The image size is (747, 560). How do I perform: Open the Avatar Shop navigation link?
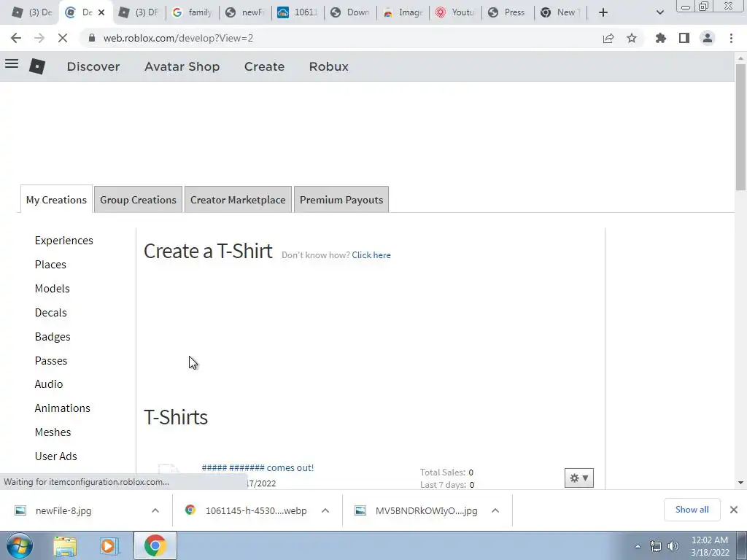(x=182, y=66)
